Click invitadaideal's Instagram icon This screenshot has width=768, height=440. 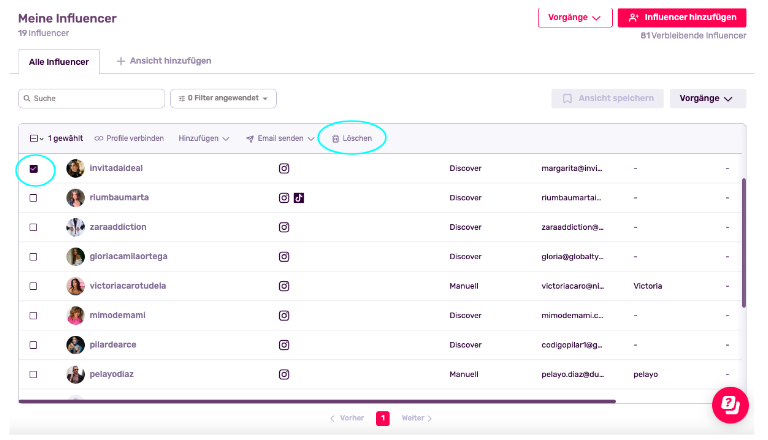pyautogui.click(x=284, y=169)
